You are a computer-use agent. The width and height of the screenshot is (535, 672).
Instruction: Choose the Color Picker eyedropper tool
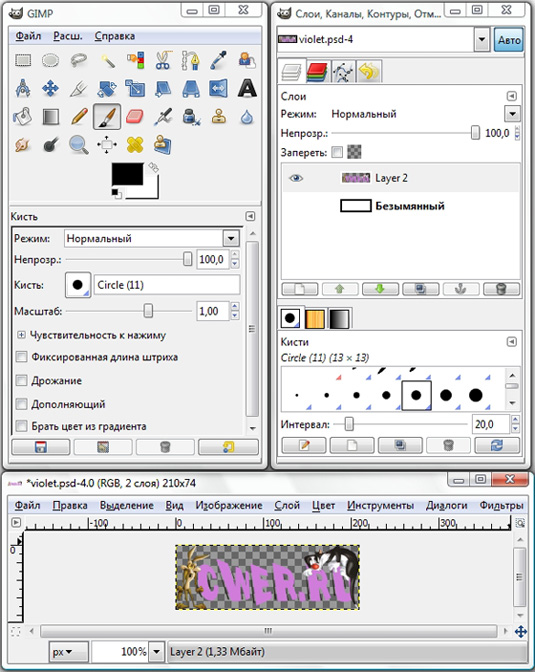coord(218,60)
